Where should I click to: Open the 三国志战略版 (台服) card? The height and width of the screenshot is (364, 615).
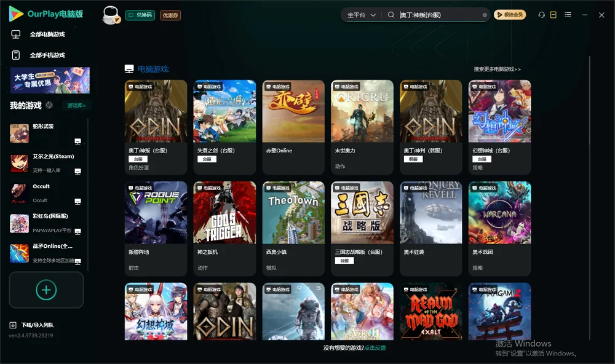362,229
